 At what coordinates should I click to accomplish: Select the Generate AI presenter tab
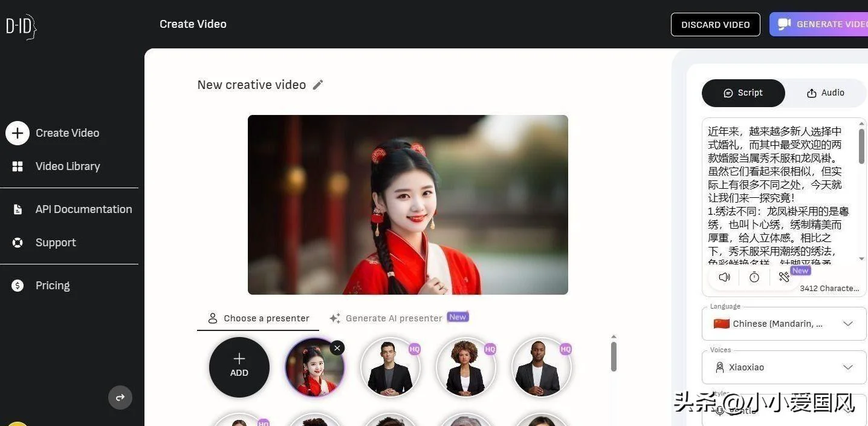(399, 318)
